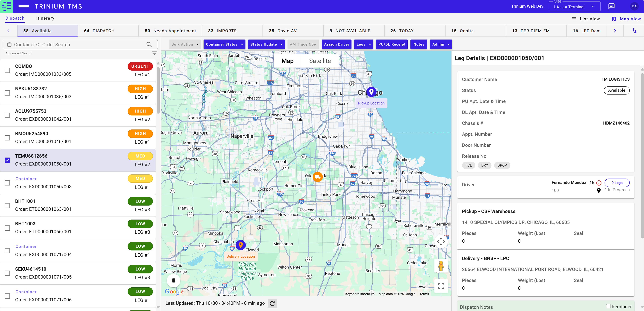Click the Advanced Search filter icon
644x311 pixels.
coord(154,53)
